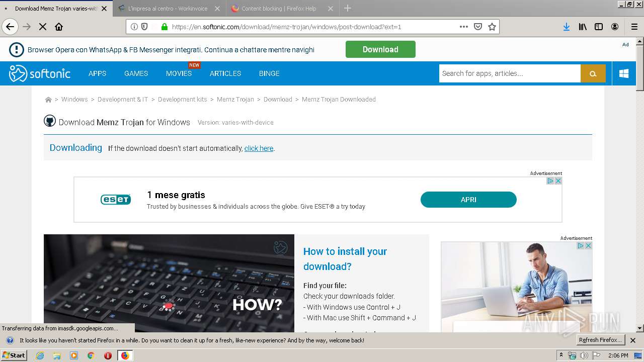
Task: Go back with the browser back arrow
Action: coord(10,27)
